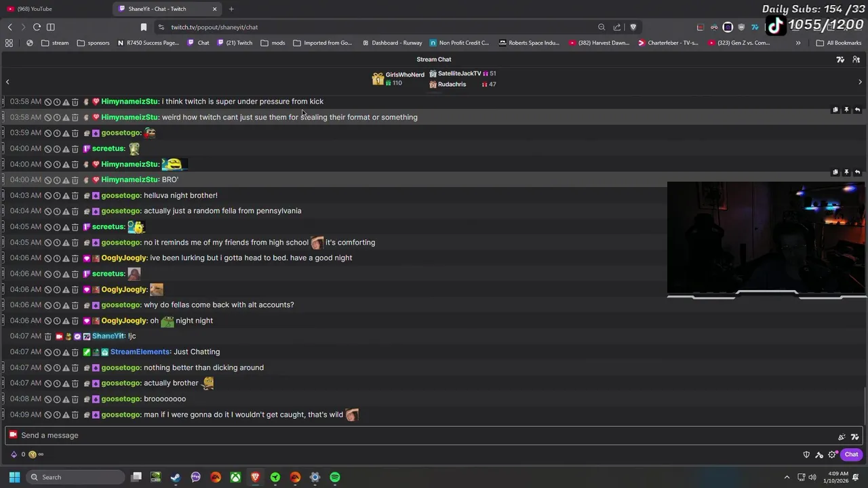
Task: Toggle the browser sidebar panel
Action: coord(50,27)
